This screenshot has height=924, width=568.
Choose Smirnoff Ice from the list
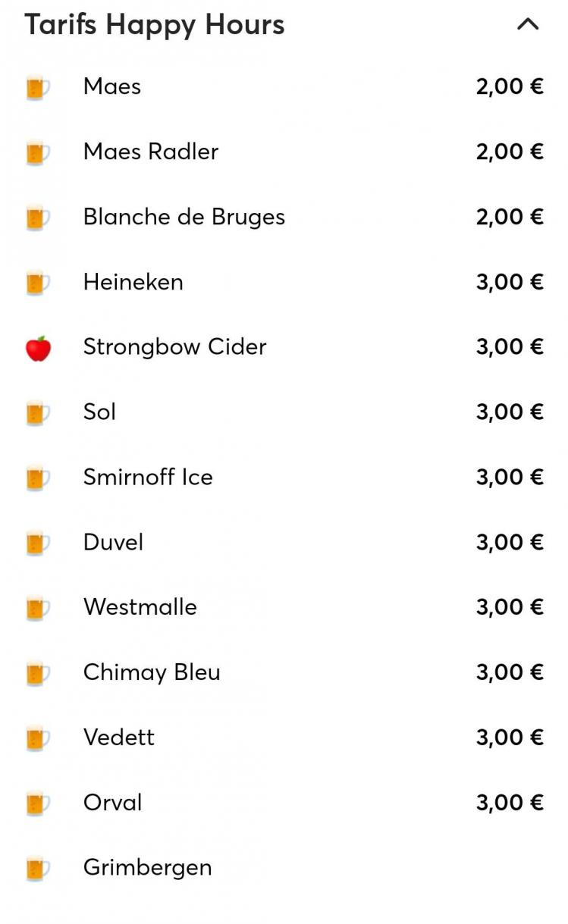148,477
